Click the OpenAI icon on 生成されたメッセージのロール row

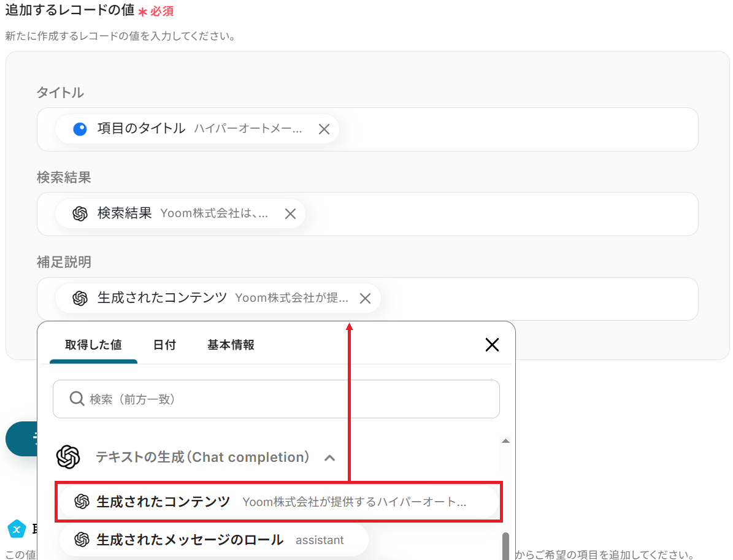tap(82, 539)
